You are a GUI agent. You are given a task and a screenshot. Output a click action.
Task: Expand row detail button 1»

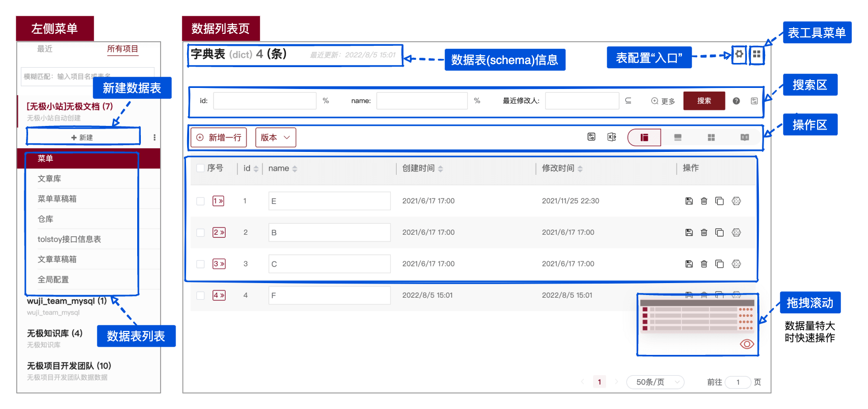[x=218, y=201]
